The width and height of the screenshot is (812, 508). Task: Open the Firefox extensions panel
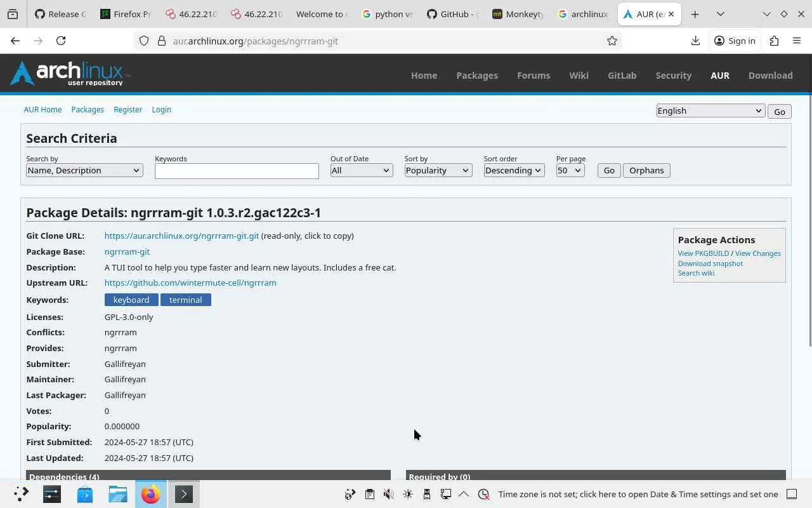pyautogui.click(x=774, y=41)
